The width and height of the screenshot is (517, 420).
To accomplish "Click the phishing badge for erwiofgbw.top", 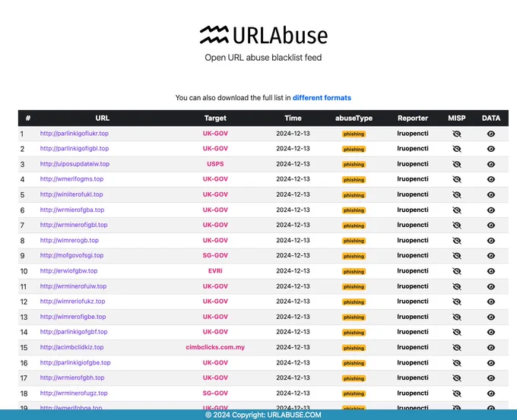I will pos(354,271).
